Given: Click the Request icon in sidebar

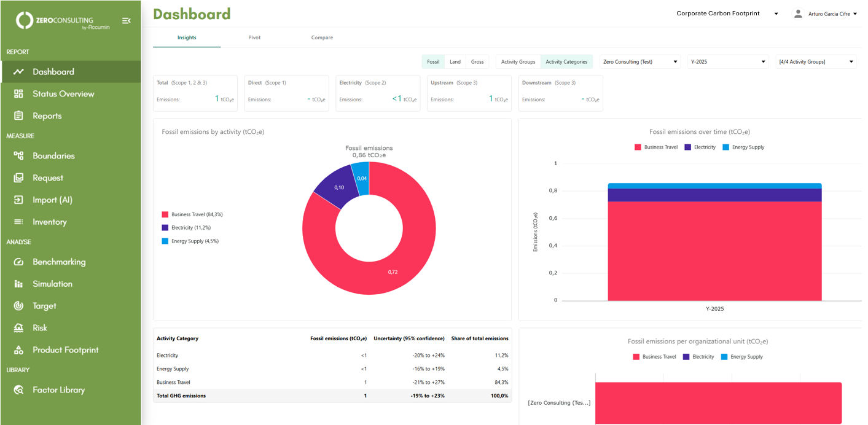Looking at the screenshot, I should pos(19,178).
